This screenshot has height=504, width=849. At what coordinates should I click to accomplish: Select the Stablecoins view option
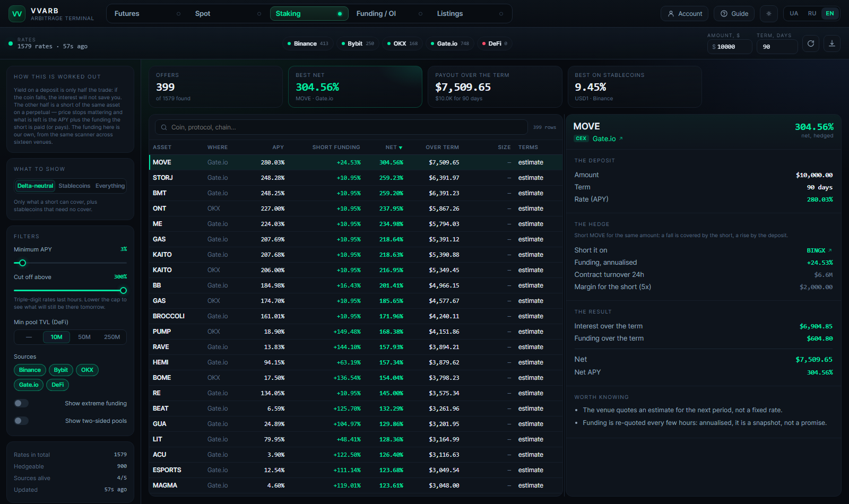pos(74,186)
